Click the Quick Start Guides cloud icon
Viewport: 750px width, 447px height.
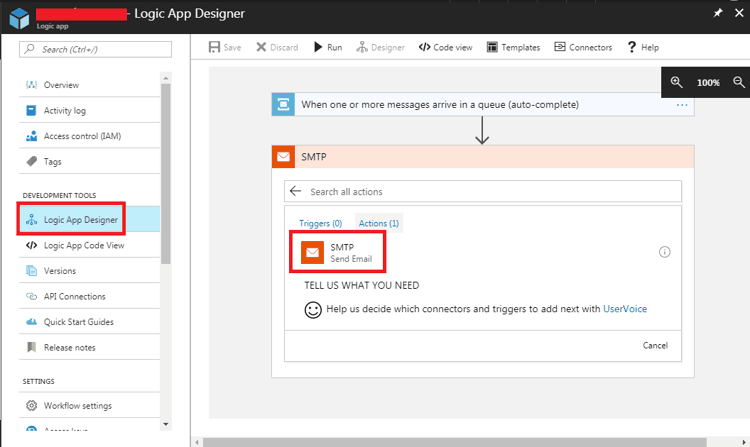point(32,322)
